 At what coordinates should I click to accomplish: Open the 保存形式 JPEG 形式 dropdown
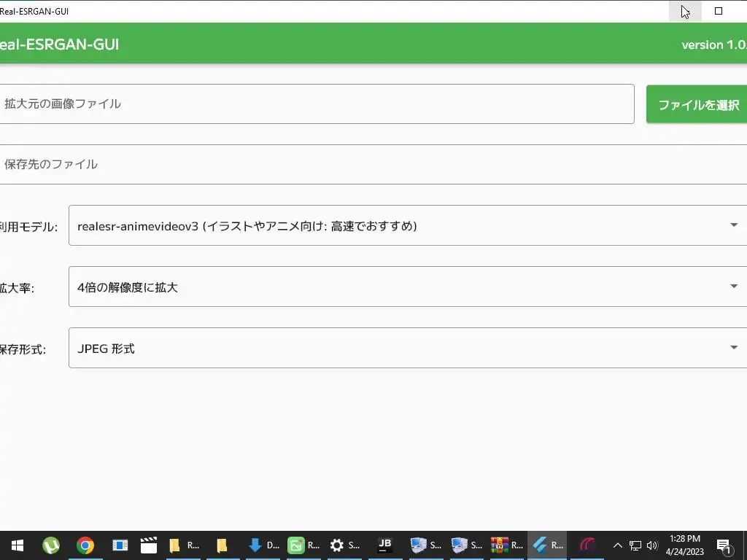[x=408, y=348]
